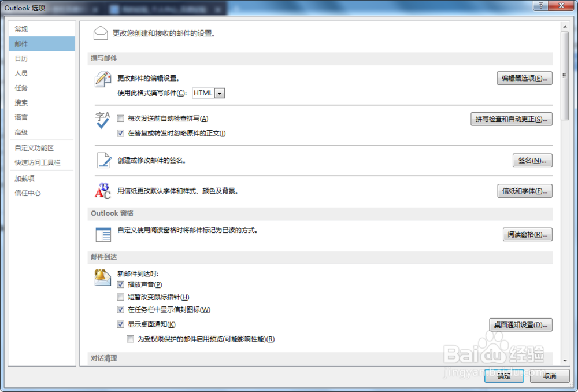The height and width of the screenshot is (392, 578).
Task: Uncheck the 播放声音 option
Action: click(x=120, y=284)
